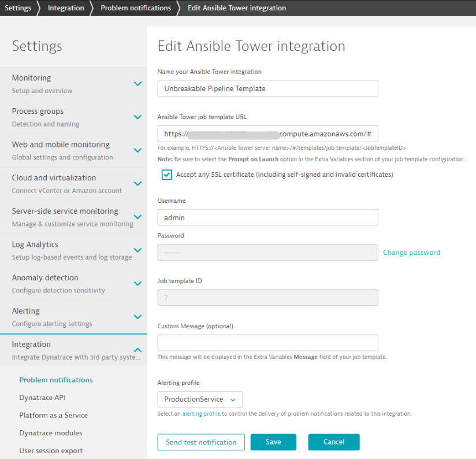Click the Change password link
Screen dimensions: 476x459
pos(411,253)
